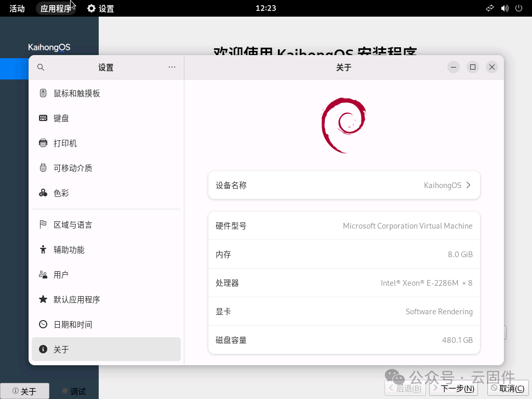Screen dimensions: 532x399
Task: Click the removable media icon beside 可移动介质
Action: point(43,168)
